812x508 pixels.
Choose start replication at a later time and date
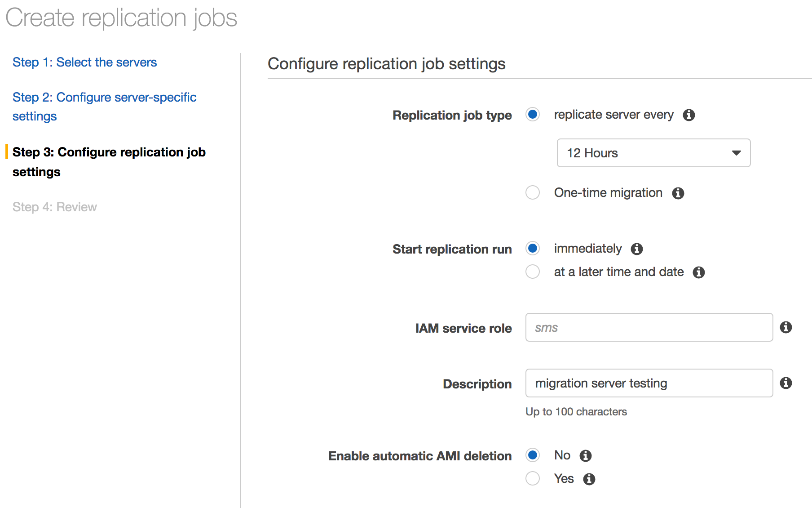tap(533, 272)
